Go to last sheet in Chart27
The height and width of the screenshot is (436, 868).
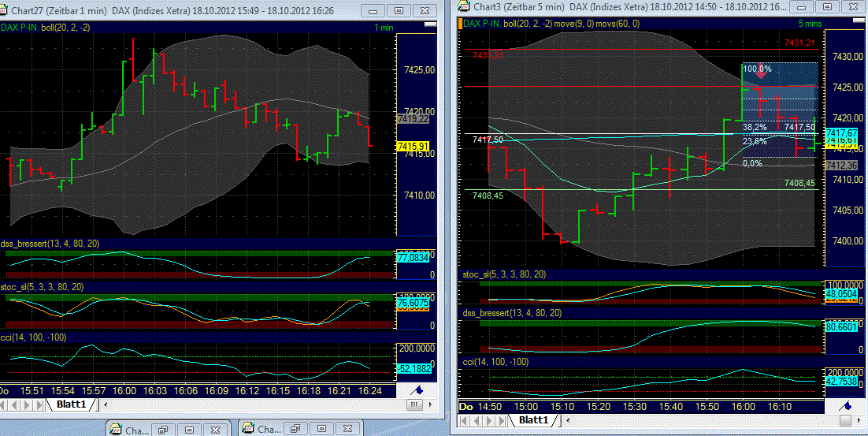(39, 405)
